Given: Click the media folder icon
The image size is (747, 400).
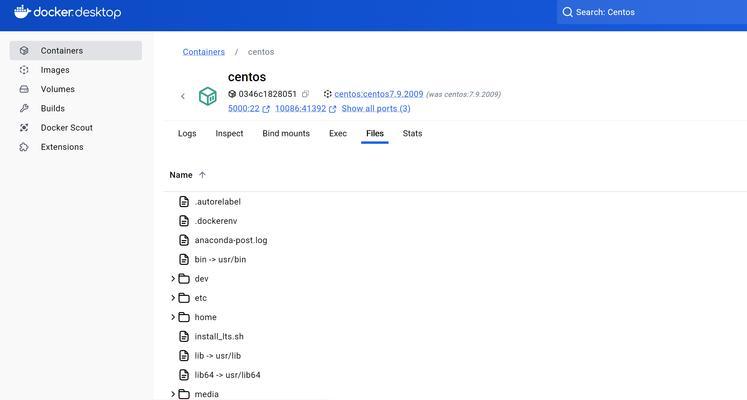Looking at the screenshot, I should click(x=184, y=394).
